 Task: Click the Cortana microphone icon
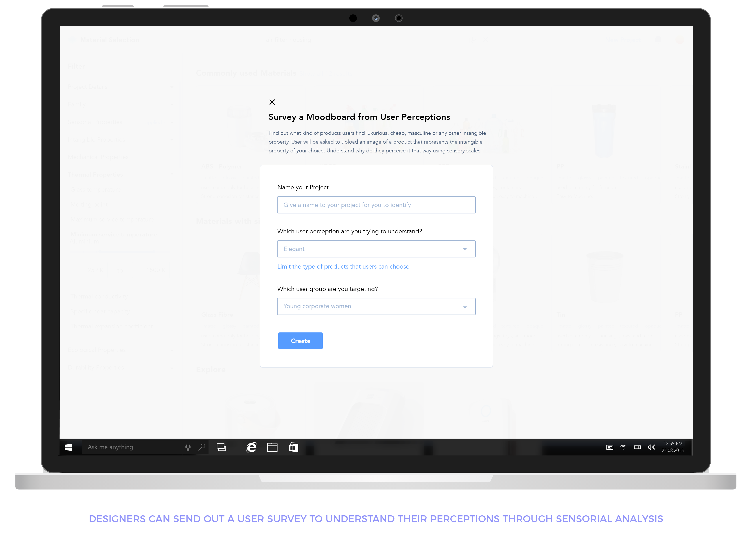pos(188,447)
